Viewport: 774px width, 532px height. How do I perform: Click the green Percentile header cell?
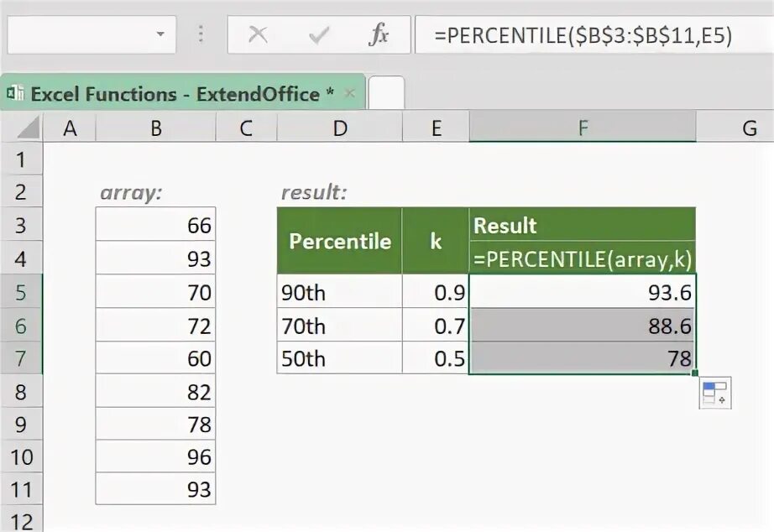pos(339,241)
